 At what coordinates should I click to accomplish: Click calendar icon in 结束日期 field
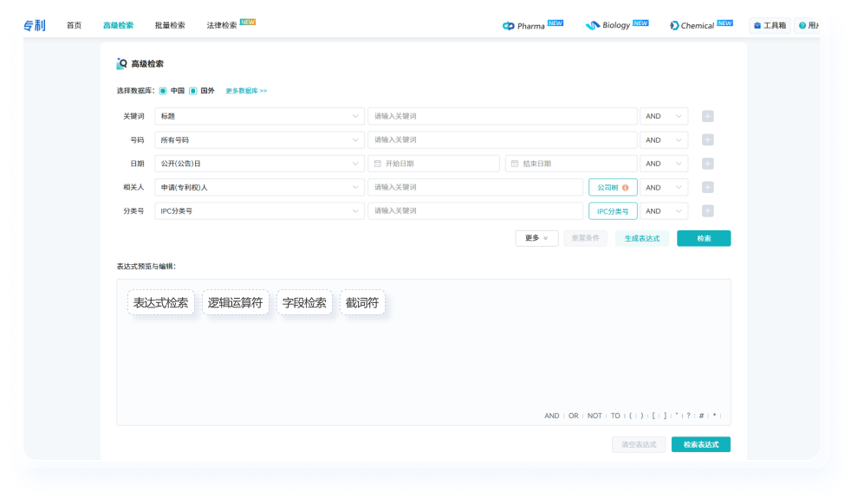click(x=514, y=164)
